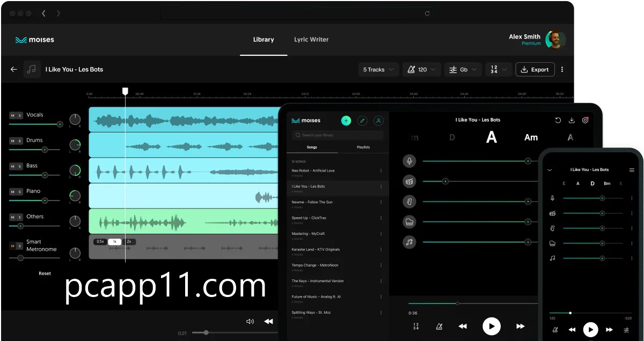Viewport: 644px width, 341px height.
Task: Mute the Bass track
Action: point(12,166)
